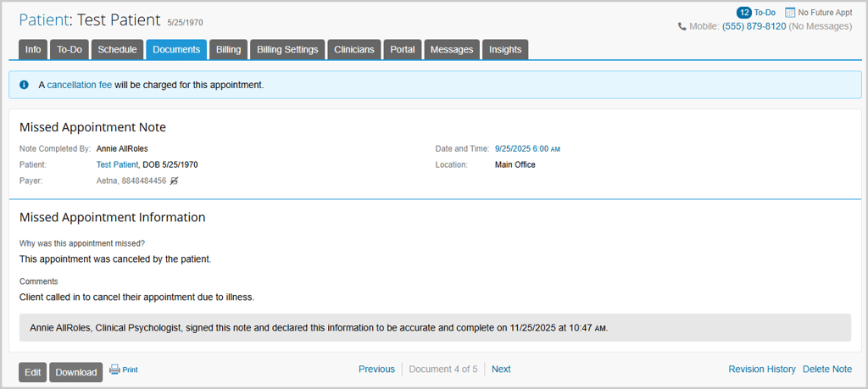This screenshot has width=868, height=389.
Task: Click the info icon in the cancellation banner
Action: tap(25, 85)
